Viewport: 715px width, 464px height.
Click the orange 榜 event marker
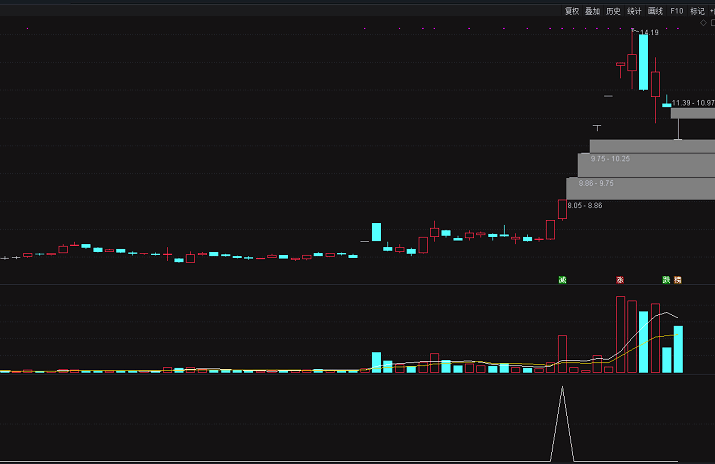(x=678, y=280)
